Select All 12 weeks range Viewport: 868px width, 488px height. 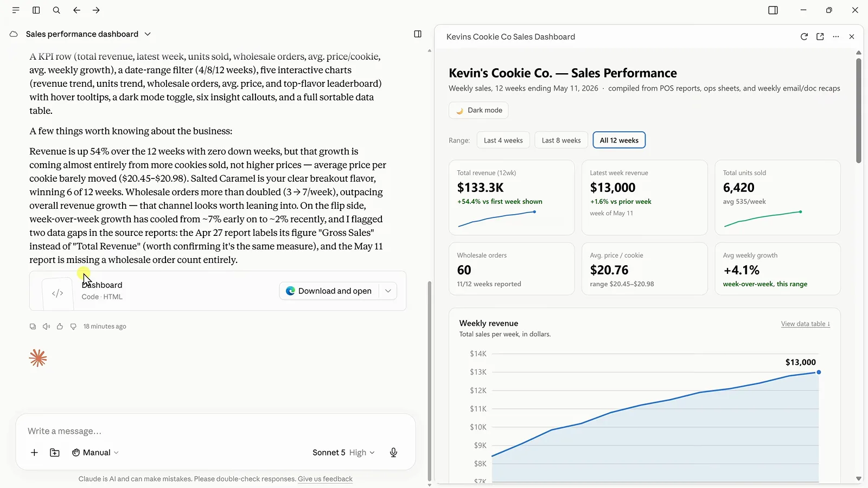click(x=619, y=140)
